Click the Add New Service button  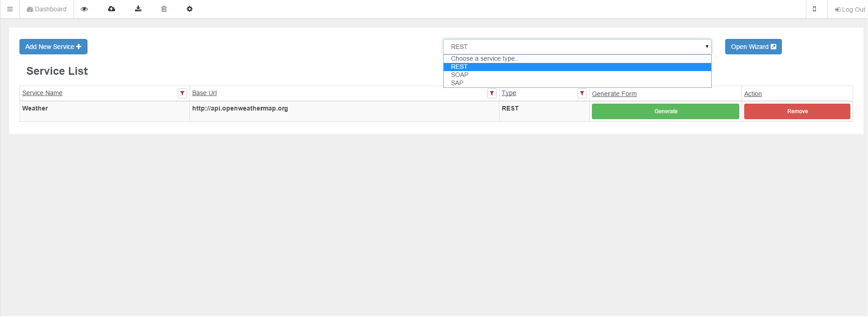53,47
